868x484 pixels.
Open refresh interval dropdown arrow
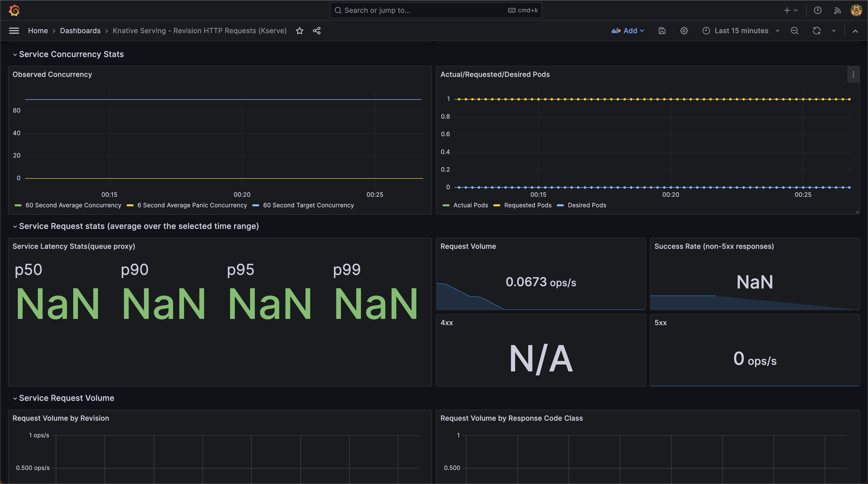pyautogui.click(x=834, y=31)
